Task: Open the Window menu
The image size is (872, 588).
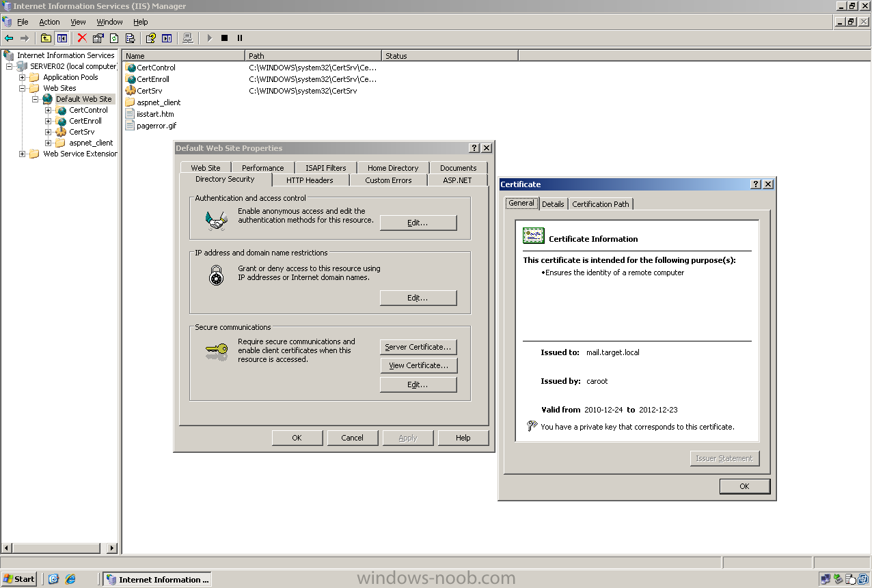Action: [109, 22]
